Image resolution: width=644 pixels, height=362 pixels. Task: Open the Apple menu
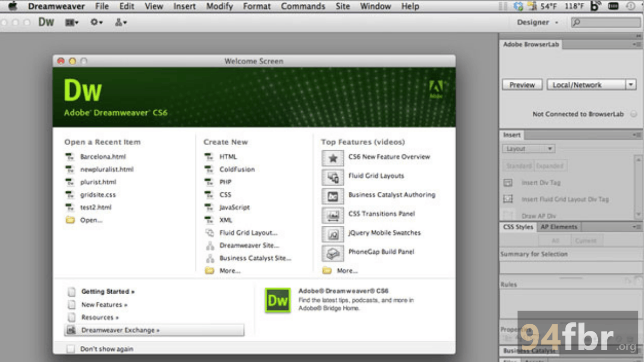(x=13, y=6)
